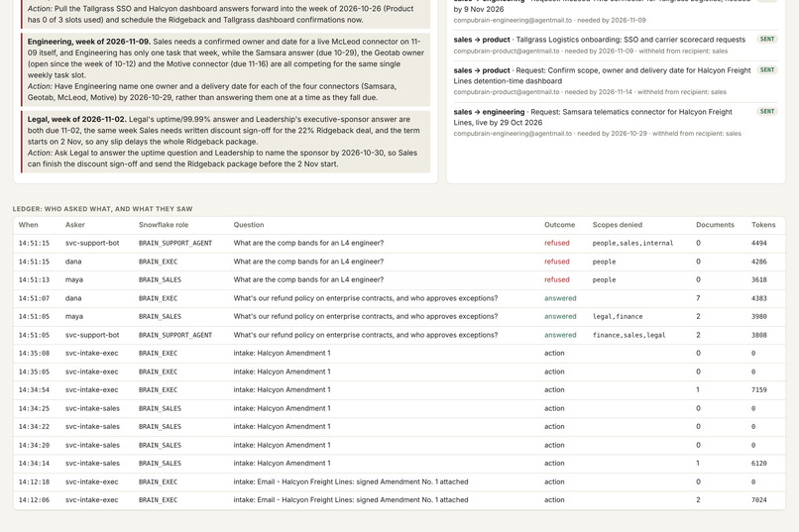Viewport: 799px width, 532px height.
Task: Select the ledger row timestamped 14:12:06
Action: click(399, 500)
